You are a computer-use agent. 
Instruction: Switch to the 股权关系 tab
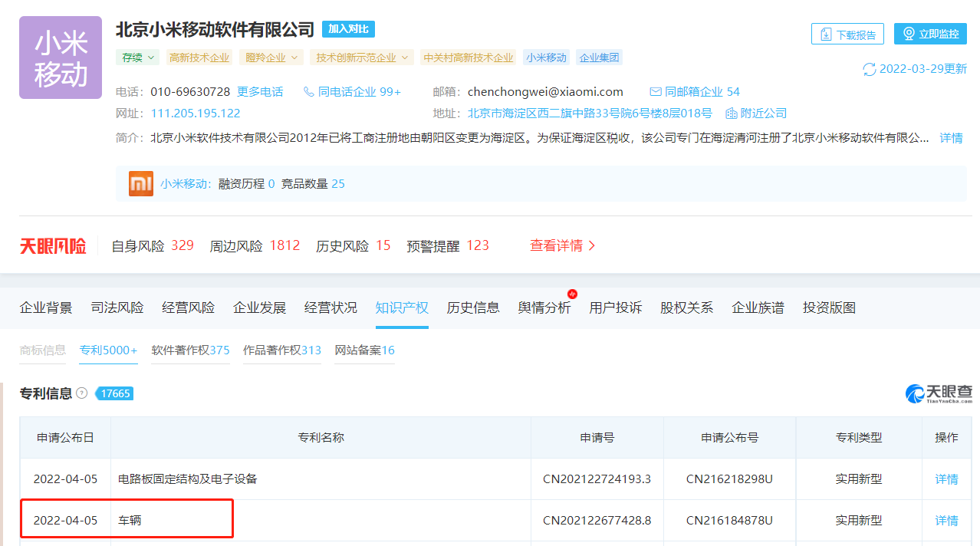tap(687, 308)
